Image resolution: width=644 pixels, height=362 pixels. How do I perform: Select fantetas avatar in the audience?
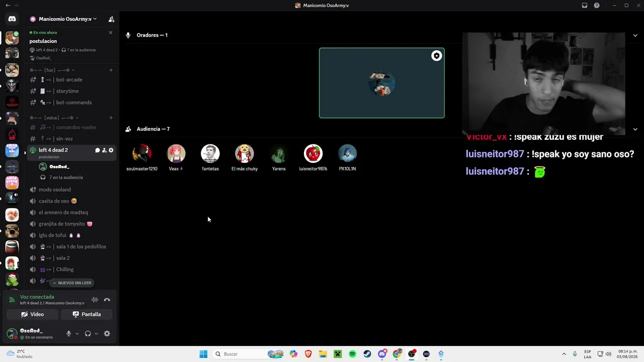point(210,154)
